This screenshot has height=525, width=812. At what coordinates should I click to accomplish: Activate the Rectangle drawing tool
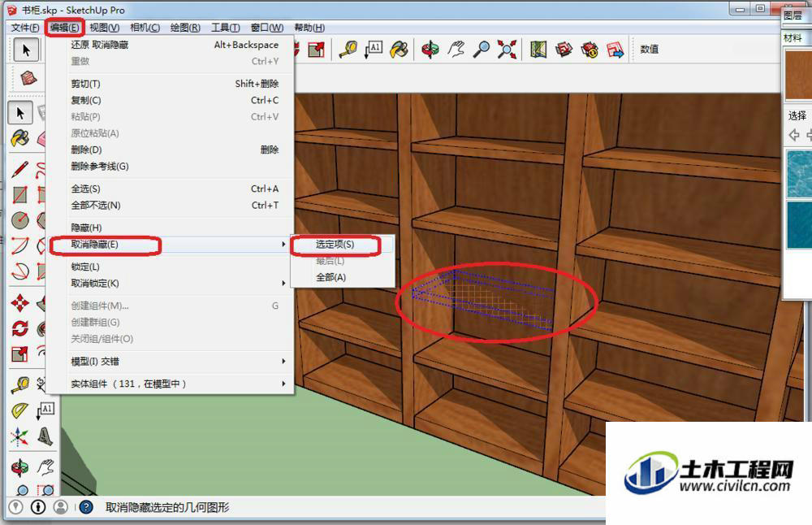pyautogui.click(x=20, y=195)
